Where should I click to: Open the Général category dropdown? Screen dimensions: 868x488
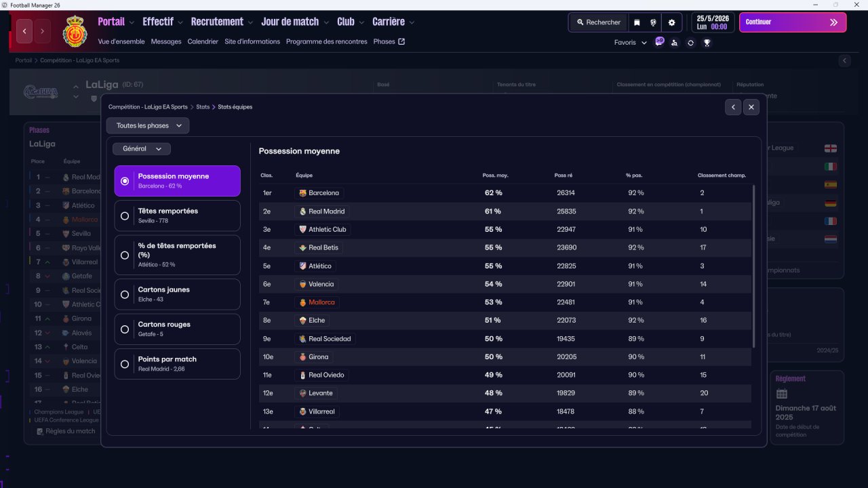(x=142, y=148)
